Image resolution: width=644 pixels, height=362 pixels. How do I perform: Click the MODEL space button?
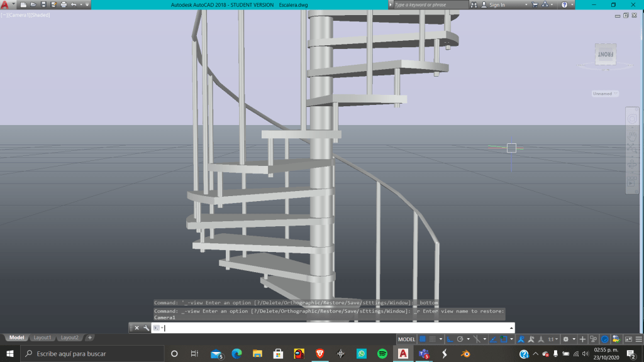[407, 339]
